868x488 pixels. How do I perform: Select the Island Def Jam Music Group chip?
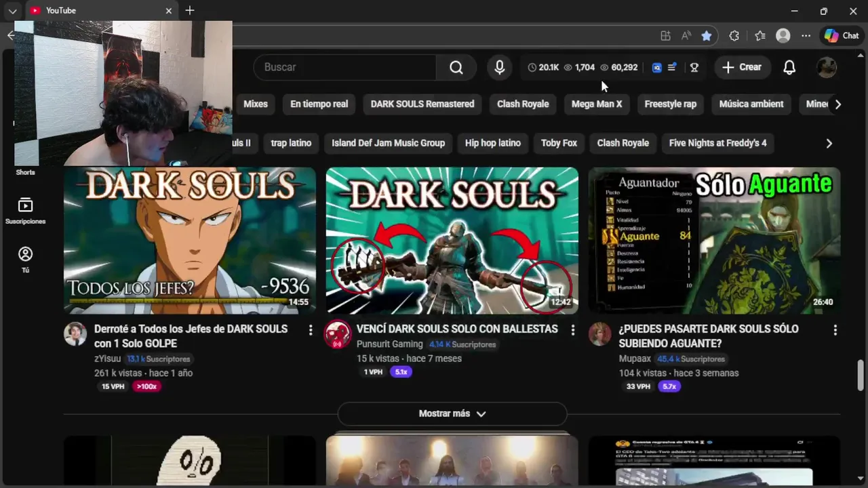point(389,143)
